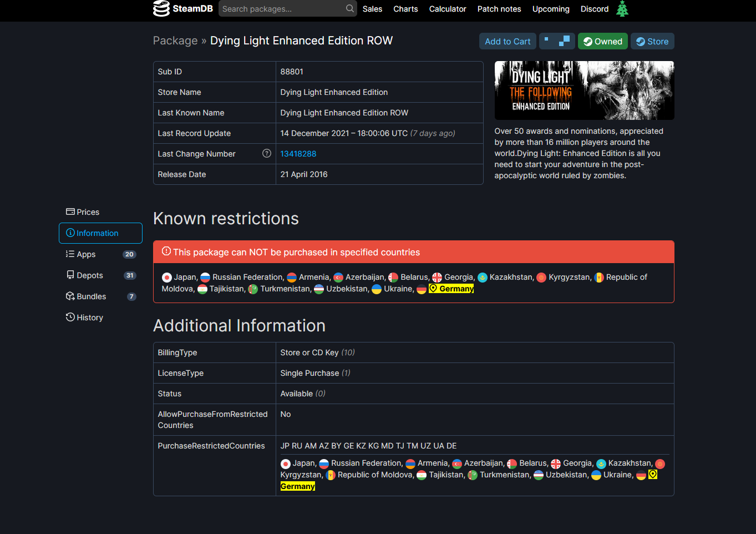Click the green Owned button
This screenshot has width=756, height=534.
tap(603, 41)
